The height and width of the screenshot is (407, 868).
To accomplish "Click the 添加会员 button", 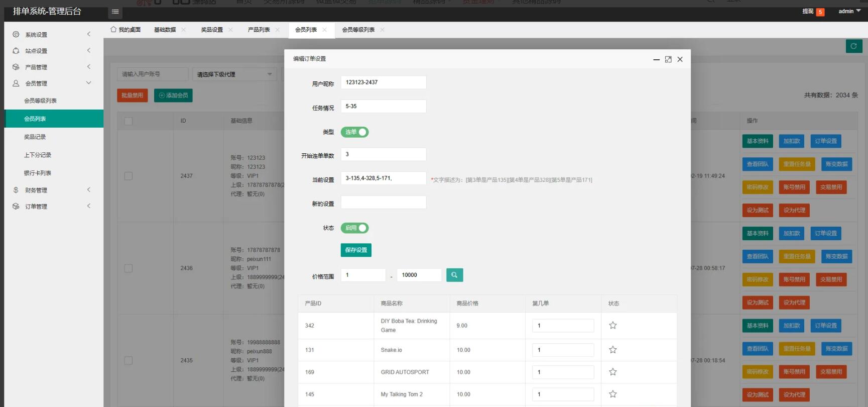I will pyautogui.click(x=173, y=95).
